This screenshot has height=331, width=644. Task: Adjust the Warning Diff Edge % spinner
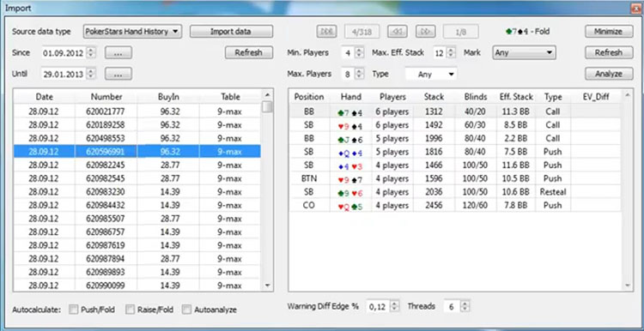(x=394, y=306)
